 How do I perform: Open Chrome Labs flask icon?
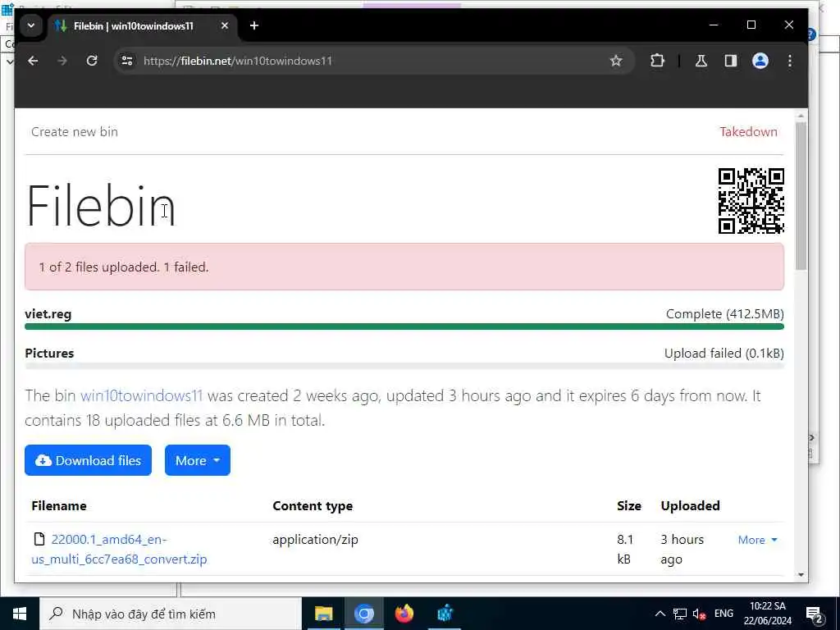pyautogui.click(x=701, y=61)
